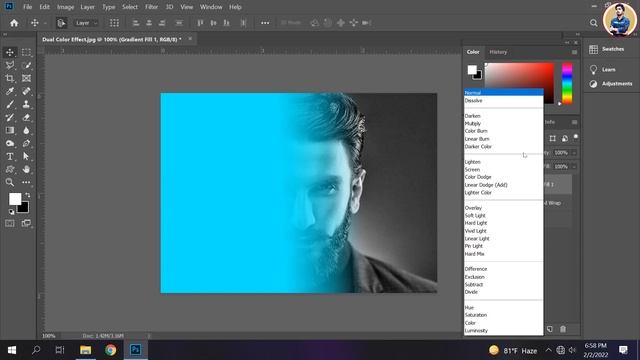Select the Hand tool
The image size is (640, 360).
[x=26, y=169]
